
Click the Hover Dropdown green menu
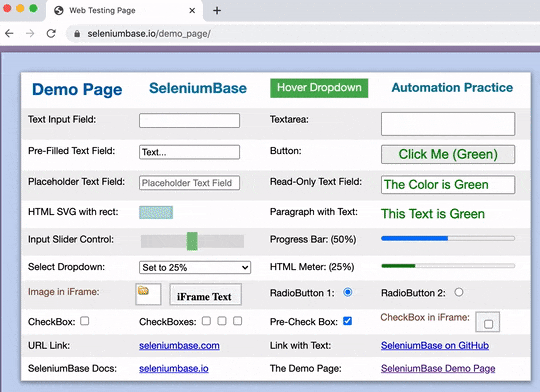[319, 88]
